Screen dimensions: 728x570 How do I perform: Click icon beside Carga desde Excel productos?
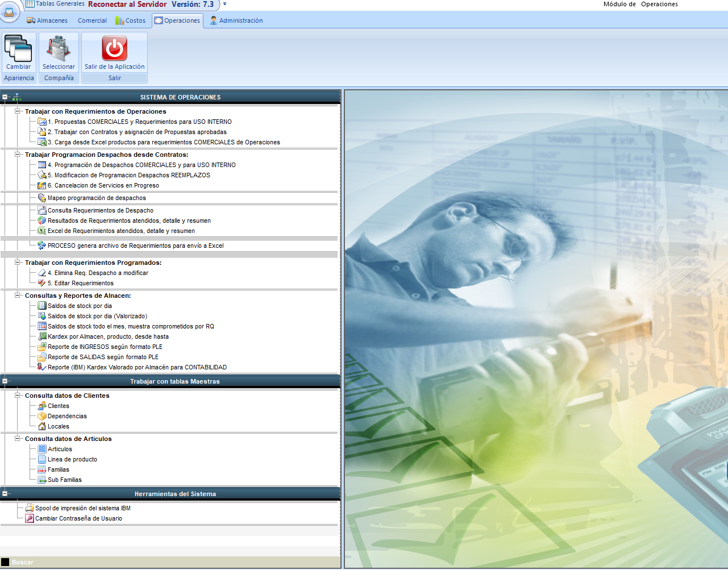(42, 142)
